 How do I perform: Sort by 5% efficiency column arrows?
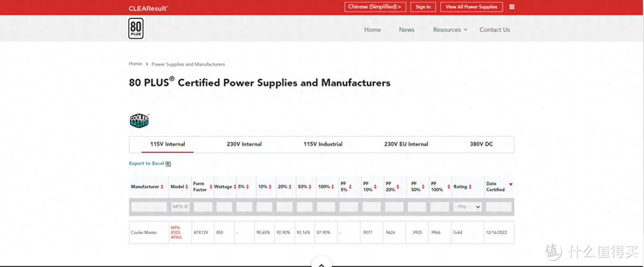(x=247, y=187)
